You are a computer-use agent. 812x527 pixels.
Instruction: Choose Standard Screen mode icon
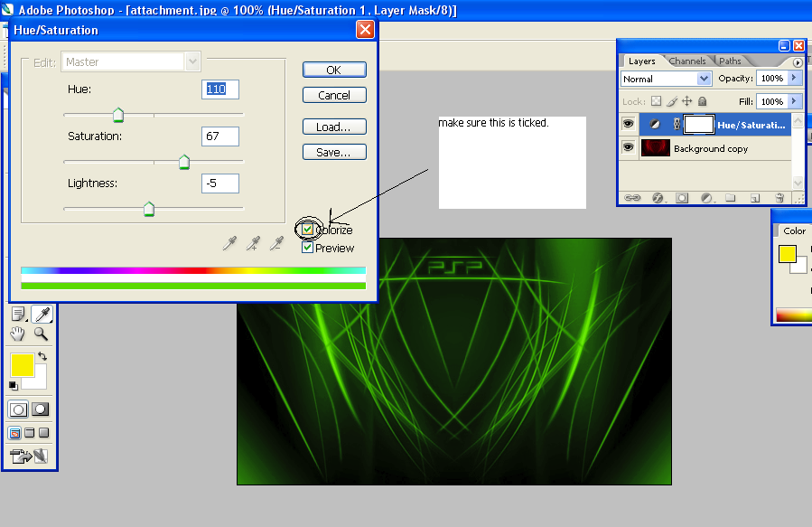tap(15, 433)
